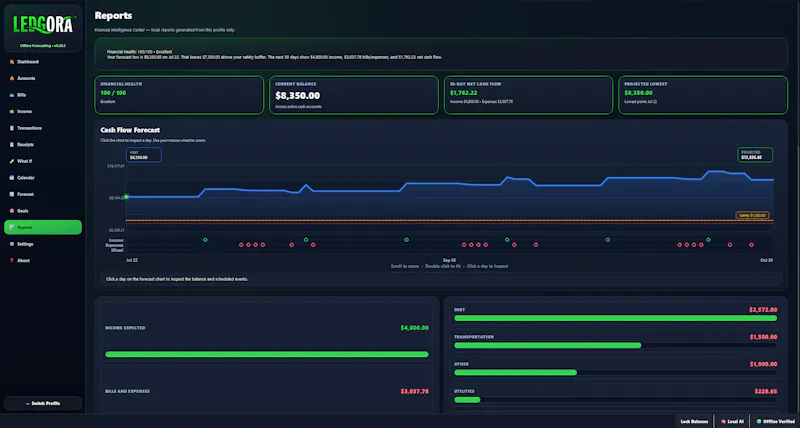Click the $2,572.00 debt amount
This screenshot has height=428, width=800.
(763, 310)
